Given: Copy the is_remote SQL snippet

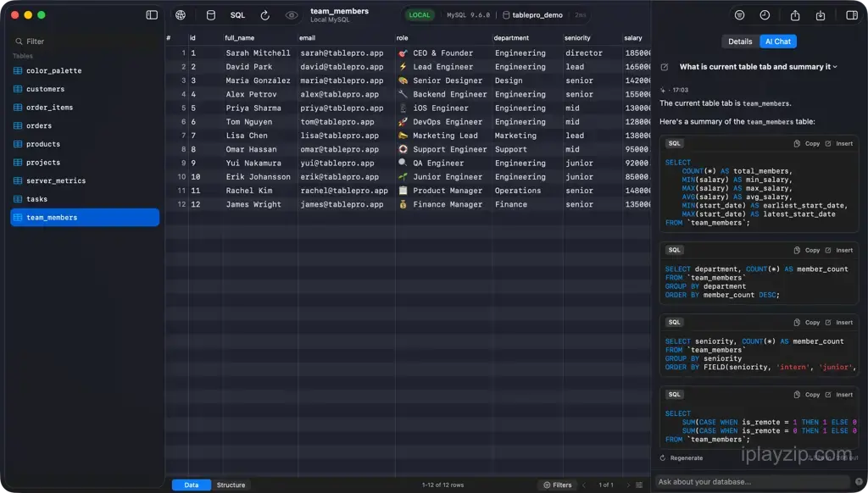Looking at the screenshot, I should (807, 395).
